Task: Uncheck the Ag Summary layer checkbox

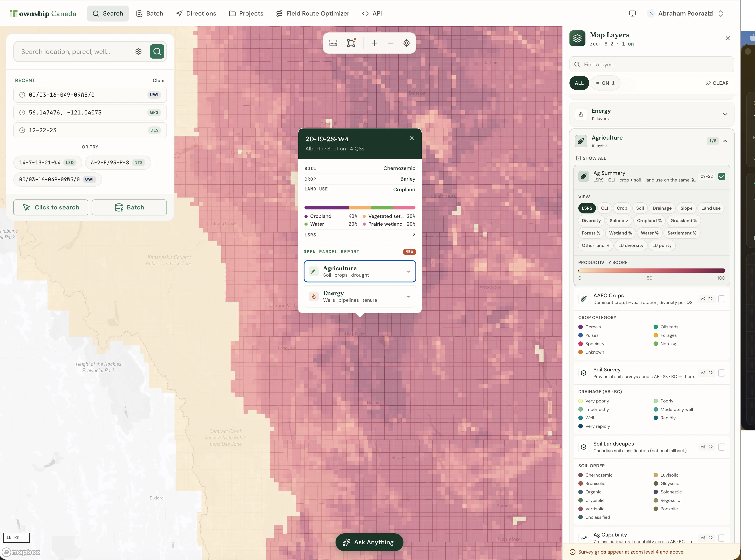Action: point(721,176)
